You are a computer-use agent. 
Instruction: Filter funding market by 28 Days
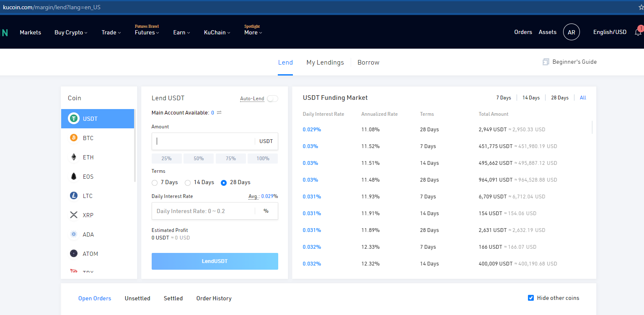560,98
